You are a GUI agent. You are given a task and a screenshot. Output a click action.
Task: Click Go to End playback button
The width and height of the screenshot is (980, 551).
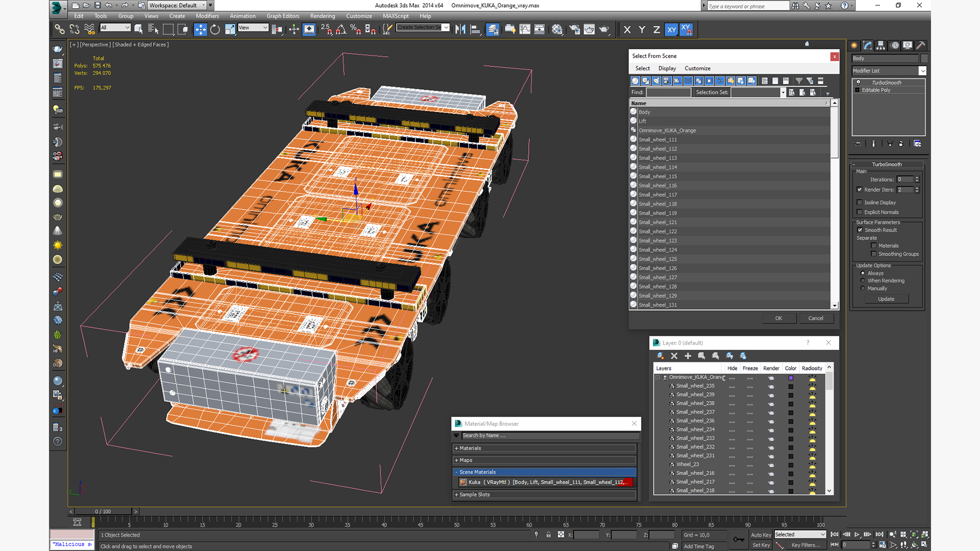pos(879,535)
